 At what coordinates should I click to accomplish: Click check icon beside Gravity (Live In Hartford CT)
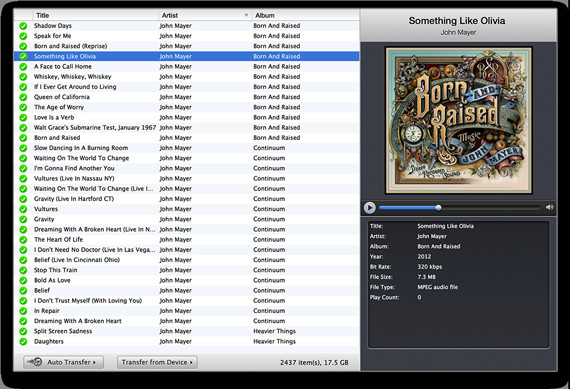click(x=23, y=199)
